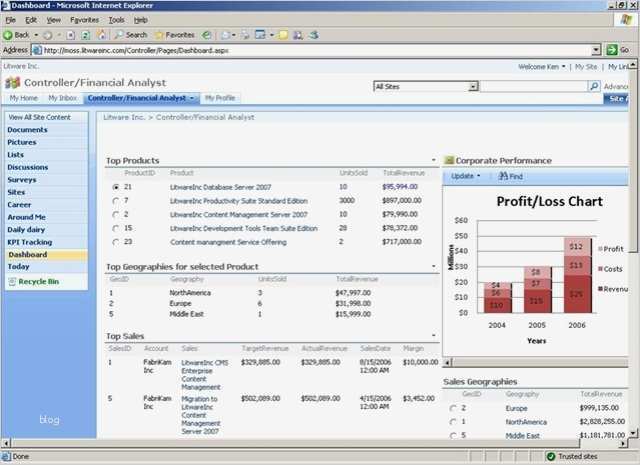640x465 pixels.
Task: Click the Windows logo throbber icon
Action: [x=626, y=20]
